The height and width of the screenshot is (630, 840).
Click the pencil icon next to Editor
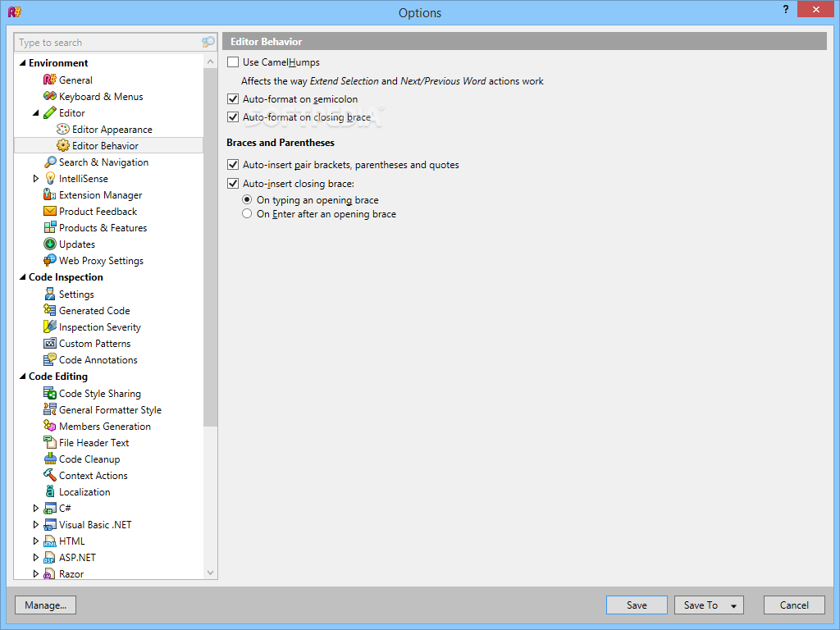pyautogui.click(x=49, y=112)
